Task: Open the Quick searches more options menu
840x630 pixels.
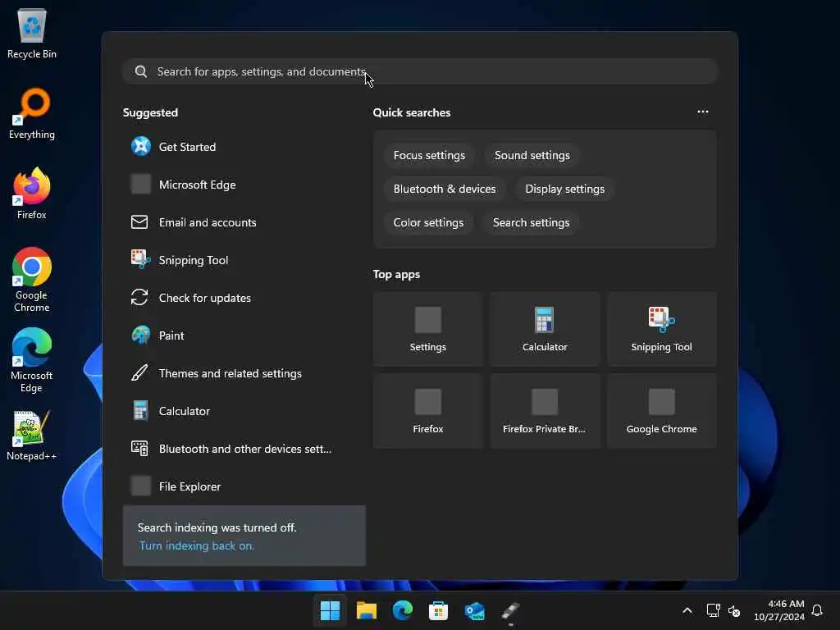Action: click(x=703, y=112)
